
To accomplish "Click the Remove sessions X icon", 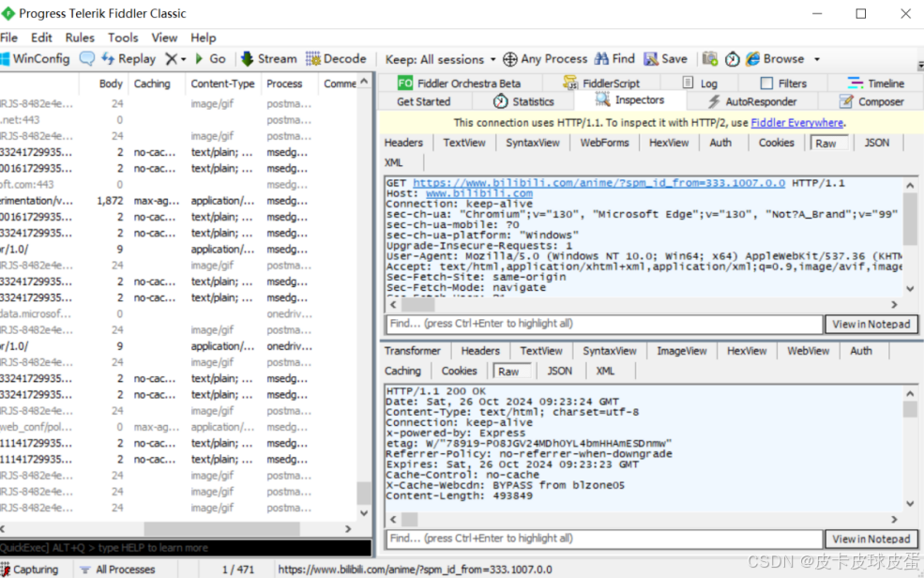I will 171,59.
